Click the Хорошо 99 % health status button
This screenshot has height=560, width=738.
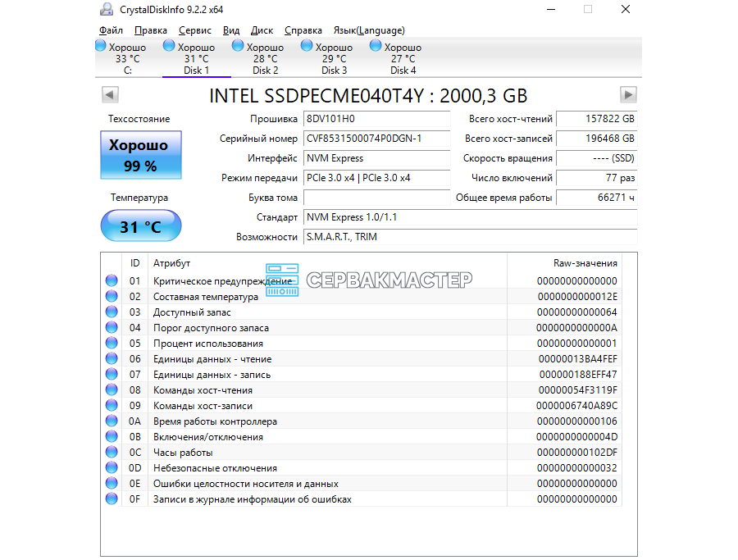point(141,155)
